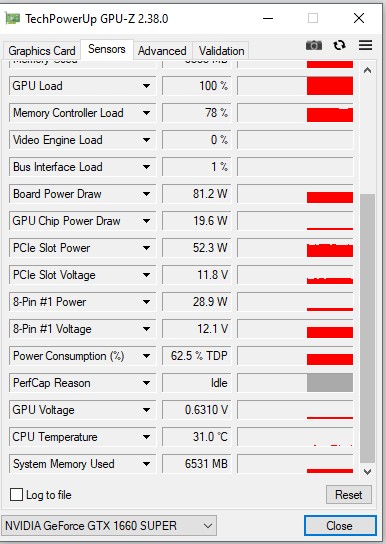
Task: Click the 8-Pin #1 Voltage graph
Action: coord(295,329)
